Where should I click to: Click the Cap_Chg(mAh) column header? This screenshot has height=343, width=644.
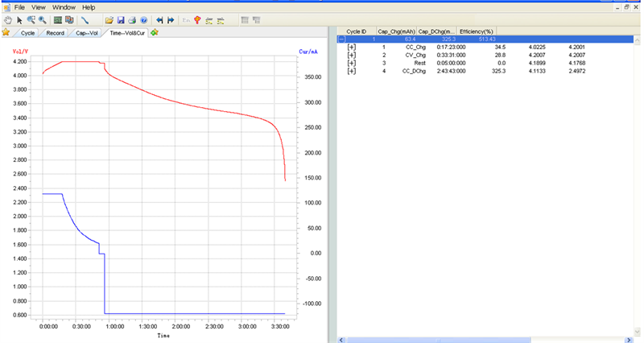tap(396, 31)
